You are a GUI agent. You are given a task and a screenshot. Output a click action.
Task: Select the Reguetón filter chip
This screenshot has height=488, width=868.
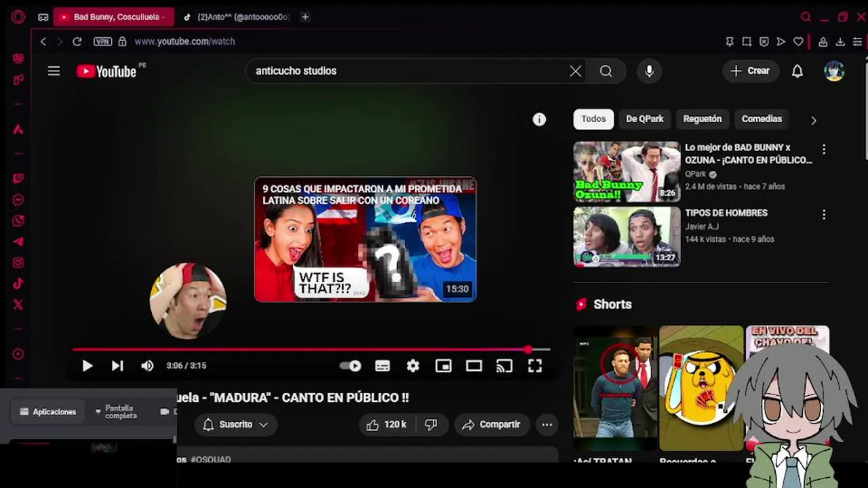pos(703,119)
